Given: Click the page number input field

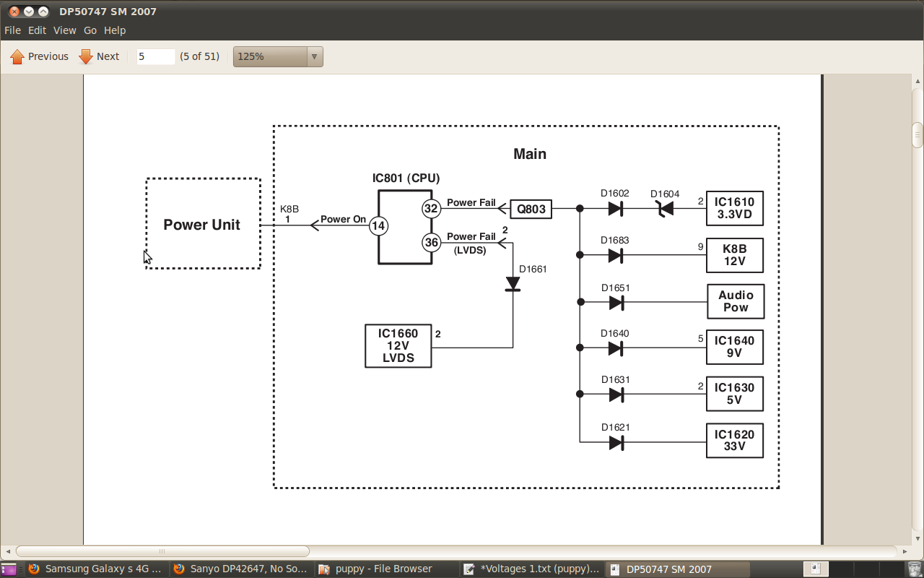Looking at the screenshot, I should 156,56.
